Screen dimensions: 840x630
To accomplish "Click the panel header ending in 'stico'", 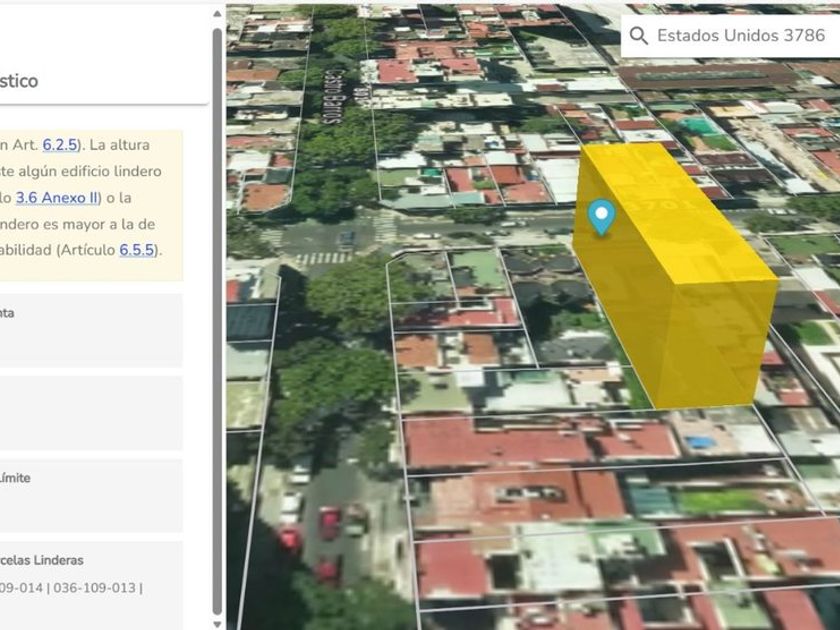I will (100, 81).
